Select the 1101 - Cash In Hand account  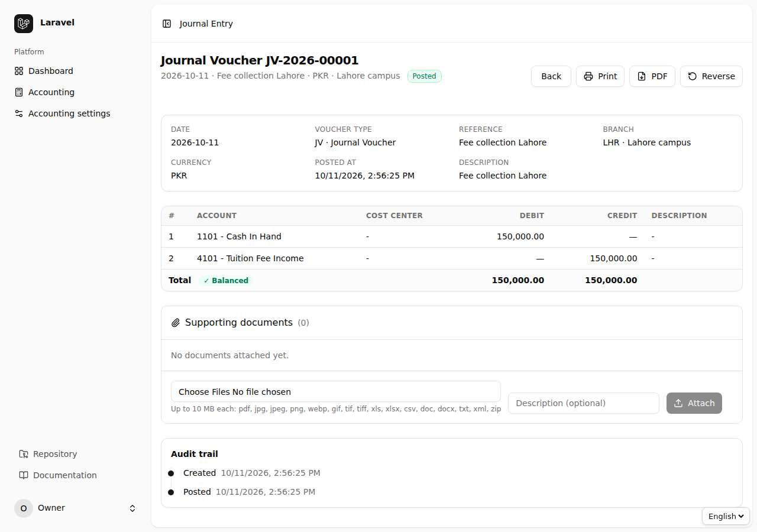(x=239, y=236)
